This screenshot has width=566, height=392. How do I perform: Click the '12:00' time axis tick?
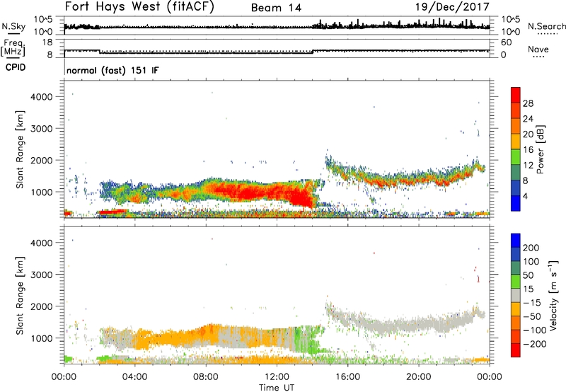pos(277,377)
